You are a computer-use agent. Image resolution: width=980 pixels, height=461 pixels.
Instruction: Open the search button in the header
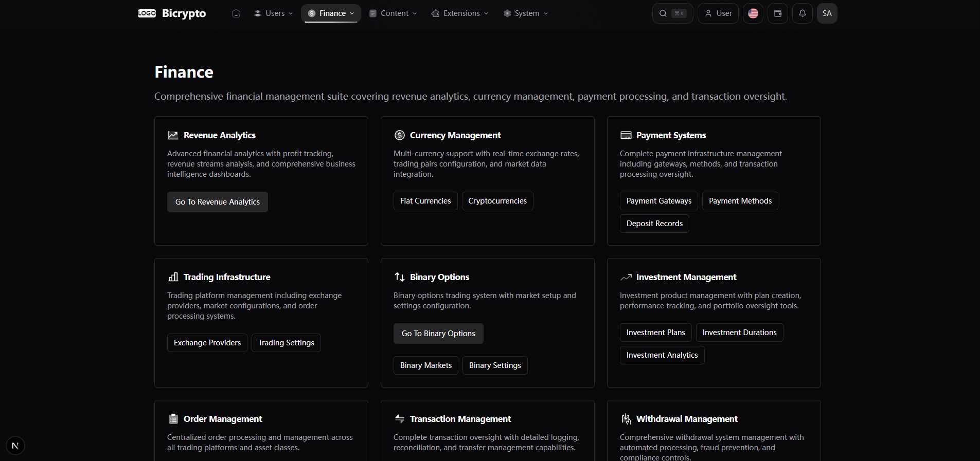coord(672,13)
